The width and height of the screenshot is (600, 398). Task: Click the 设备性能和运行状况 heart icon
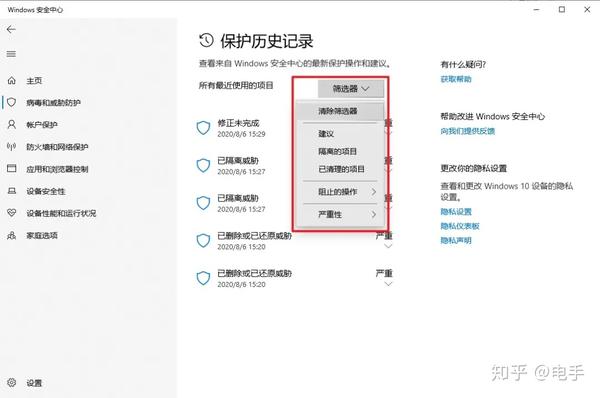12,213
